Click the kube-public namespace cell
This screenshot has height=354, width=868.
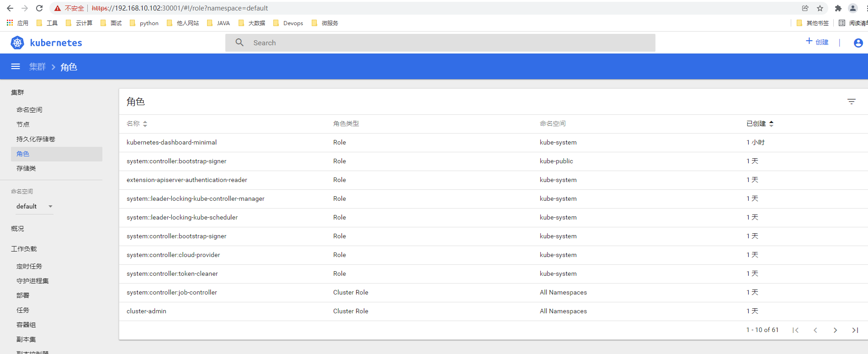556,161
